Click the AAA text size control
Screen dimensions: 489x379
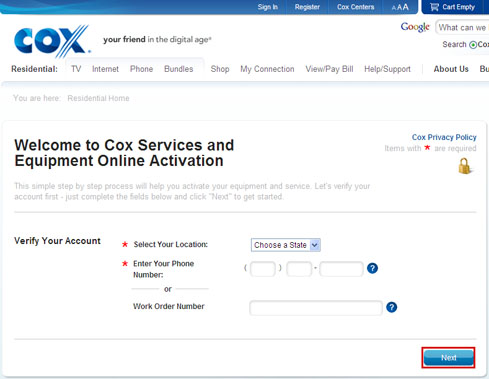[x=400, y=7]
